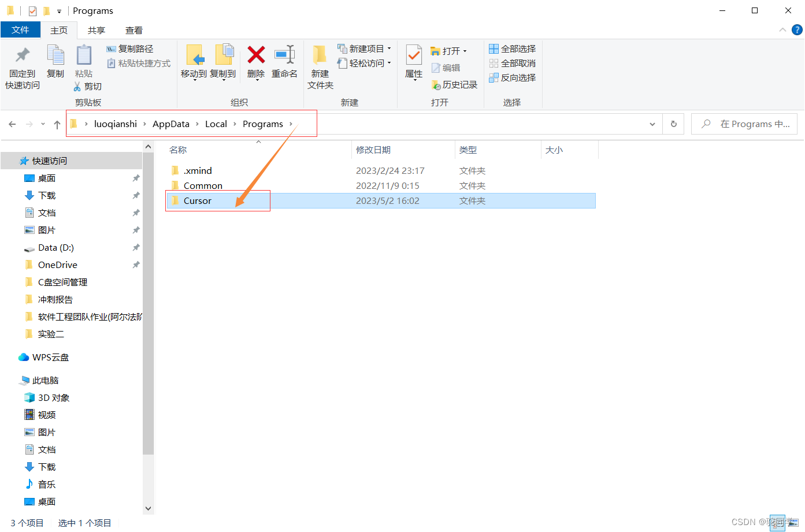The image size is (805, 532).
Task: Click the Edit (编辑) command
Action: tap(446, 68)
